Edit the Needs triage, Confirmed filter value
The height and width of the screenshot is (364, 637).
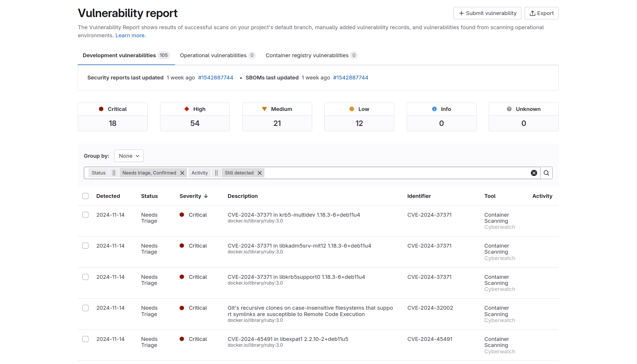click(x=149, y=173)
